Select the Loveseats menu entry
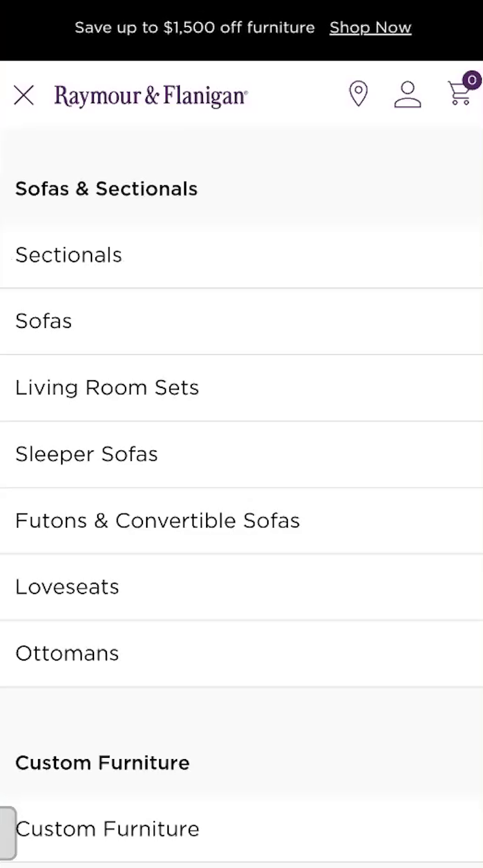483x868 pixels. (x=67, y=586)
